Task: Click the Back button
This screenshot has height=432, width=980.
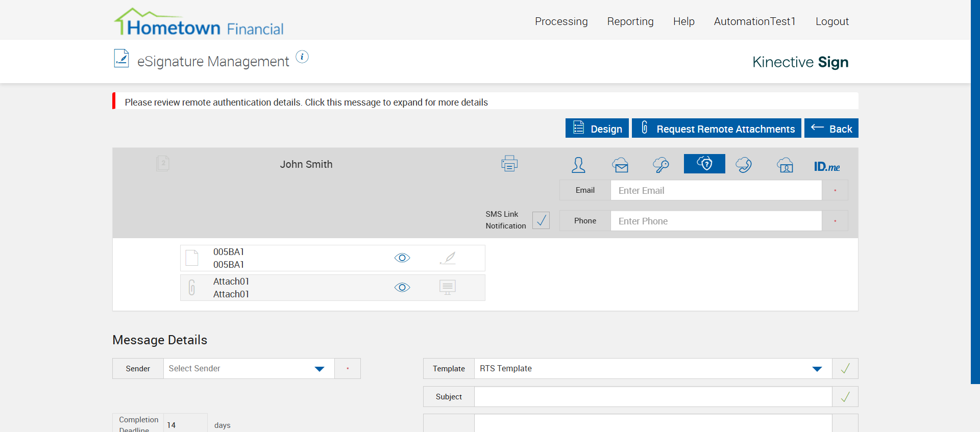Action: 831,129
